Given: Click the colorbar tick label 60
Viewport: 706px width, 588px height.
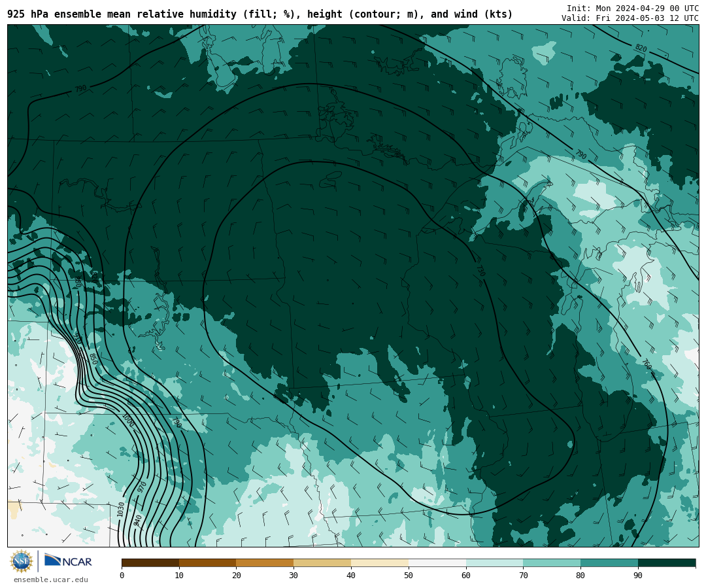Looking at the screenshot, I should 466,576.
